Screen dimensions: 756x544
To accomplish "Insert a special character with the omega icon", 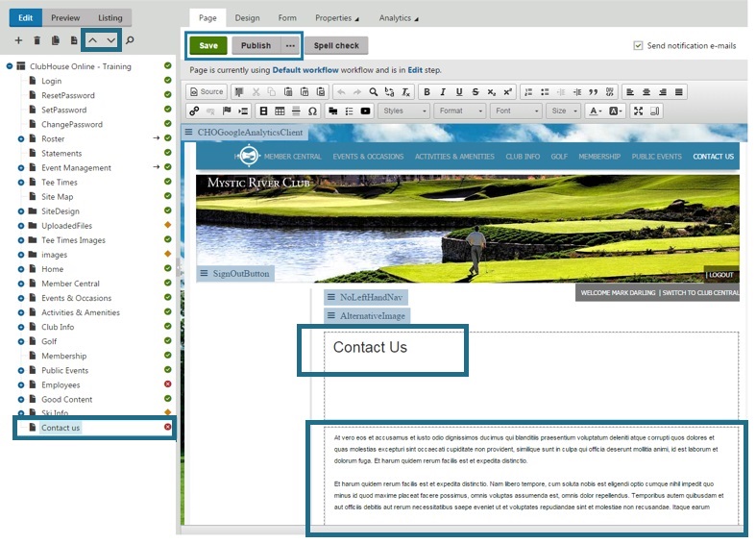I will pyautogui.click(x=312, y=111).
